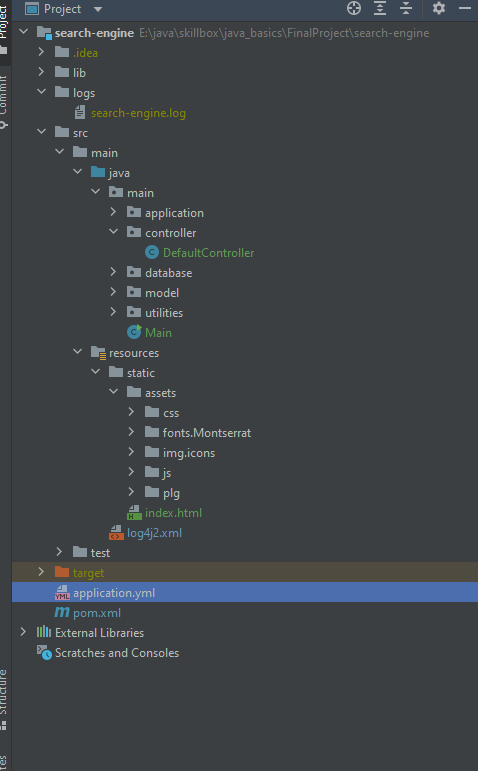Collapse the logs folder arrow
Screen dimensions: 478x771
tap(41, 92)
